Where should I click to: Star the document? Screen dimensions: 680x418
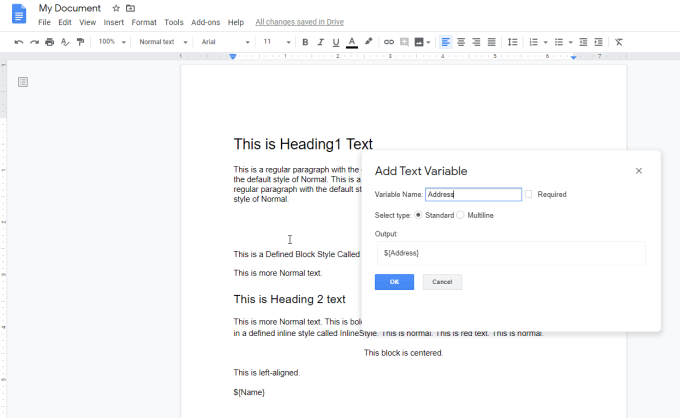pyautogui.click(x=116, y=8)
